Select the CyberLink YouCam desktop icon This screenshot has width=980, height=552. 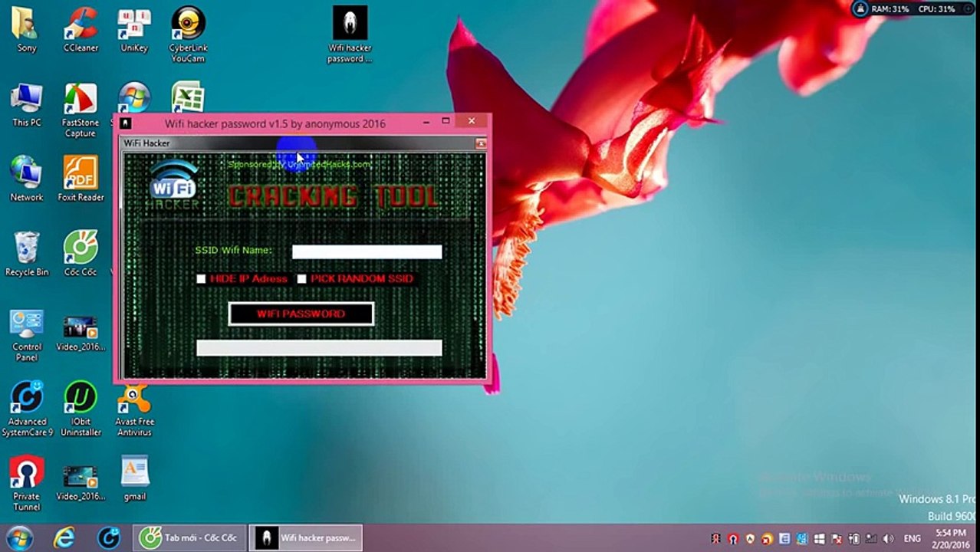click(188, 34)
